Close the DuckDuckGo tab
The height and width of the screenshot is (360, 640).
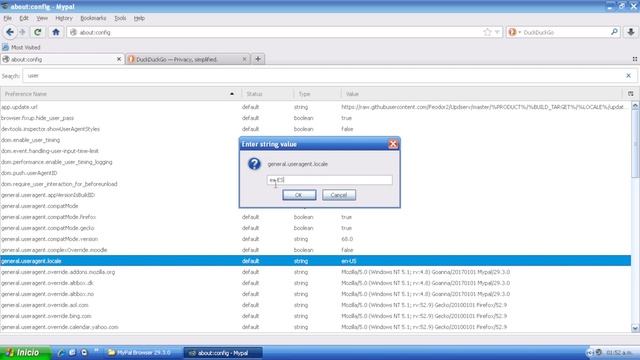244,59
